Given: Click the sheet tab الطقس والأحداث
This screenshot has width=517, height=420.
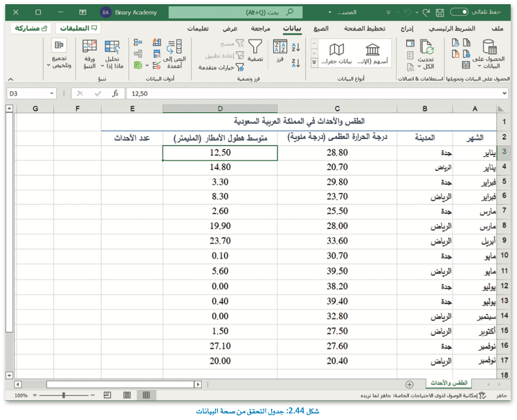Looking at the screenshot, I should (x=449, y=383).
